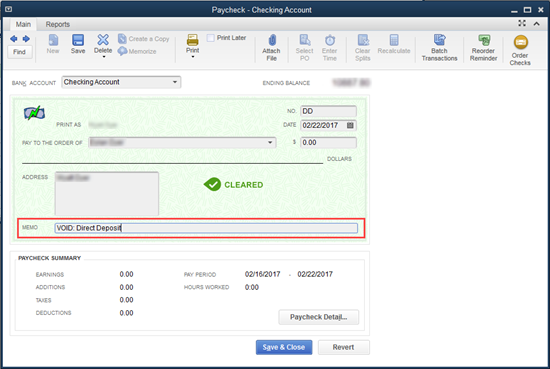This screenshot has width=550, height=369.
Task: Click the Deductions value 0.00
Action: (126, 313)
